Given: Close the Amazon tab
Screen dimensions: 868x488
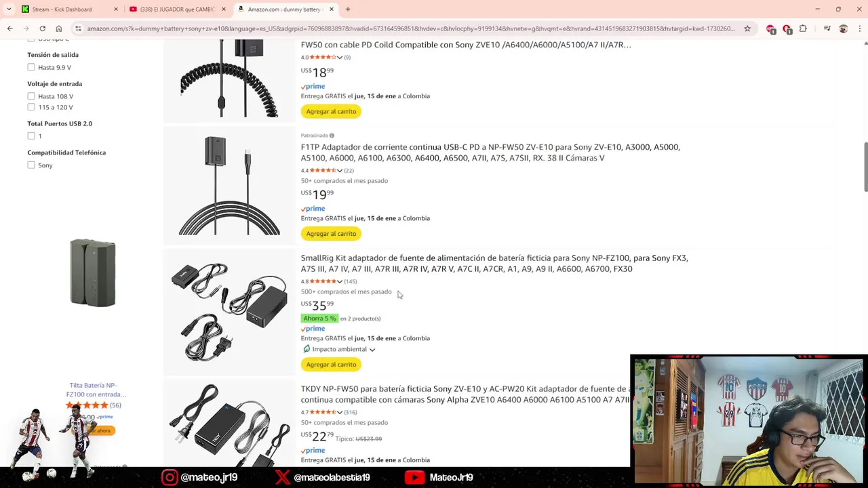Looking at the screenshot, I should point(332,9).
